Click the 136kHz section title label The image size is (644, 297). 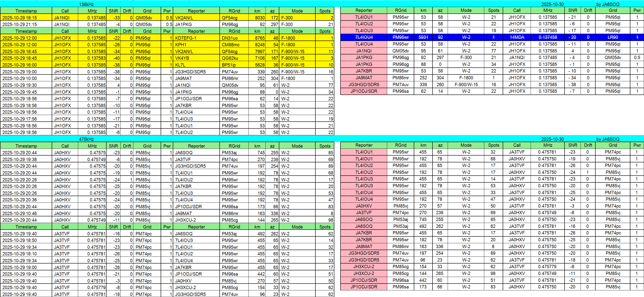[x=86, y=4]
